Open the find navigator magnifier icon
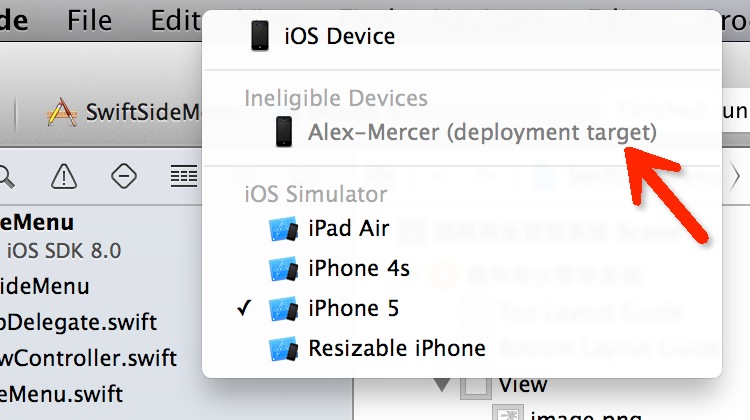 [x=6, y=177]
